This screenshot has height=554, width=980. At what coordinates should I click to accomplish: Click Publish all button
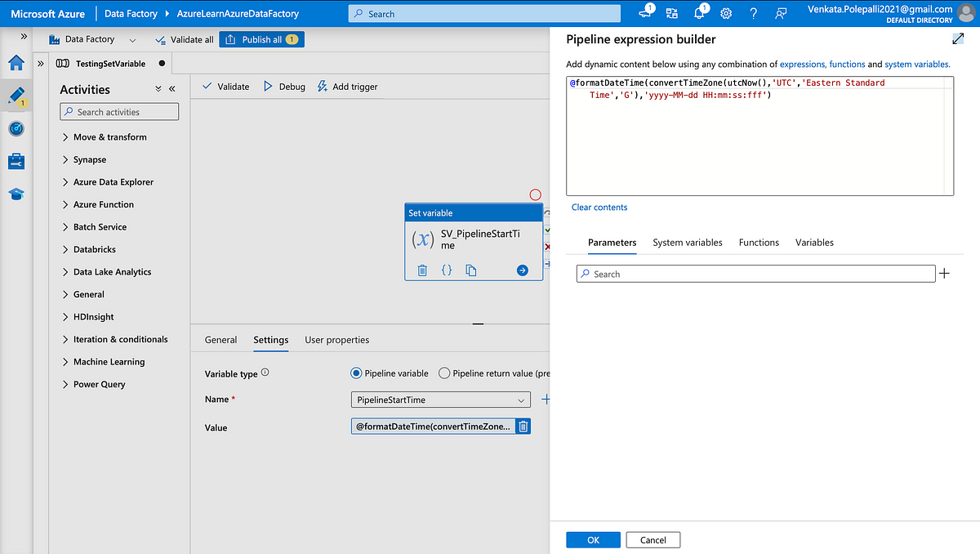pos(261,39)
